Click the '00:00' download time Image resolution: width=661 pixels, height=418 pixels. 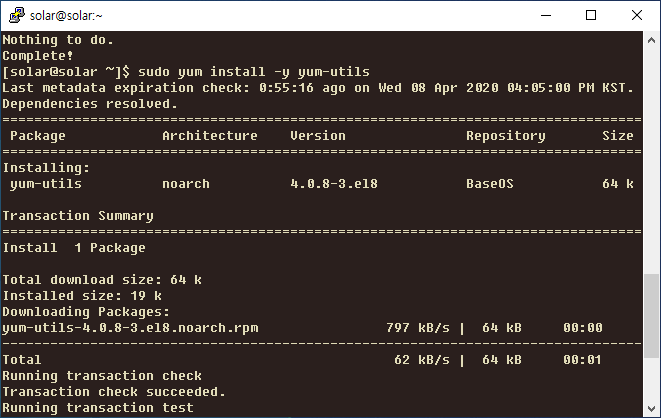[x=583, y=328]
